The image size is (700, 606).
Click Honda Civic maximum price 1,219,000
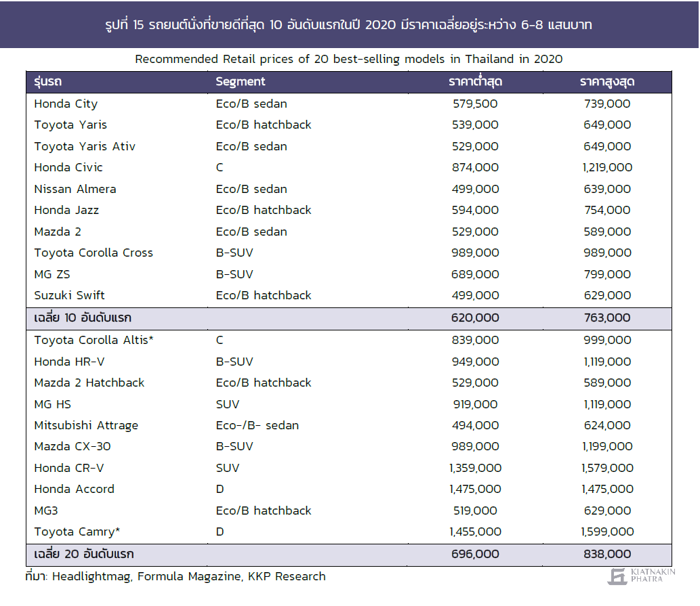click(607, 168)
